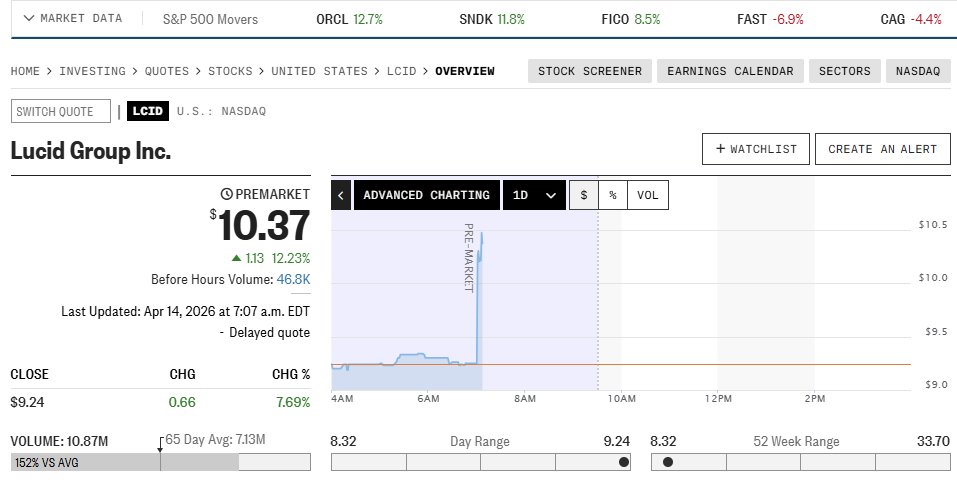Open the Stock Screener

590,71
